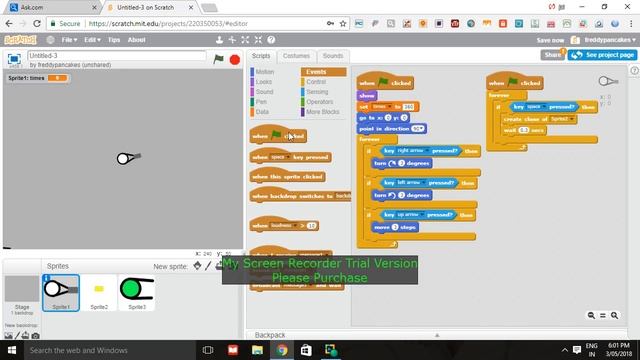640x360 pixels.
Task: Select the Sprite1 thumbnail
Action: pyautogui.click(x=61, y=293)
